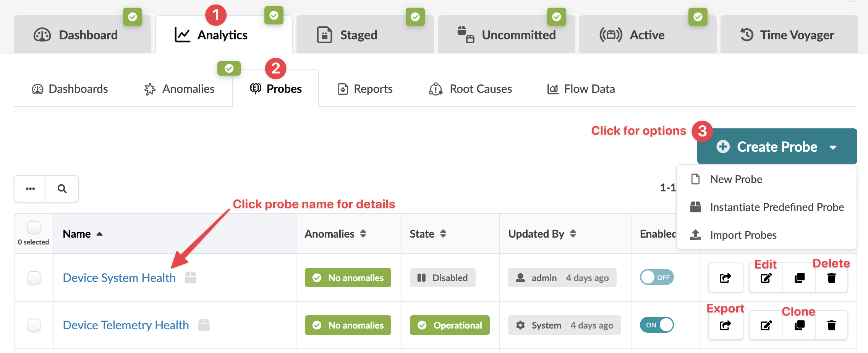Tick the select-all probes checkbox
868x353 pixels.
pos(34,227)
